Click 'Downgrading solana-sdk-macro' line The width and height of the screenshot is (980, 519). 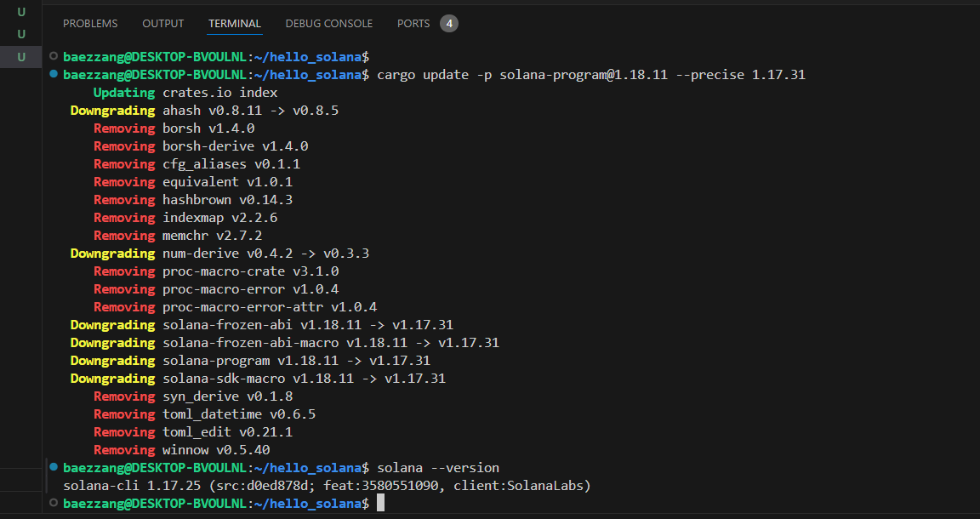258,379
